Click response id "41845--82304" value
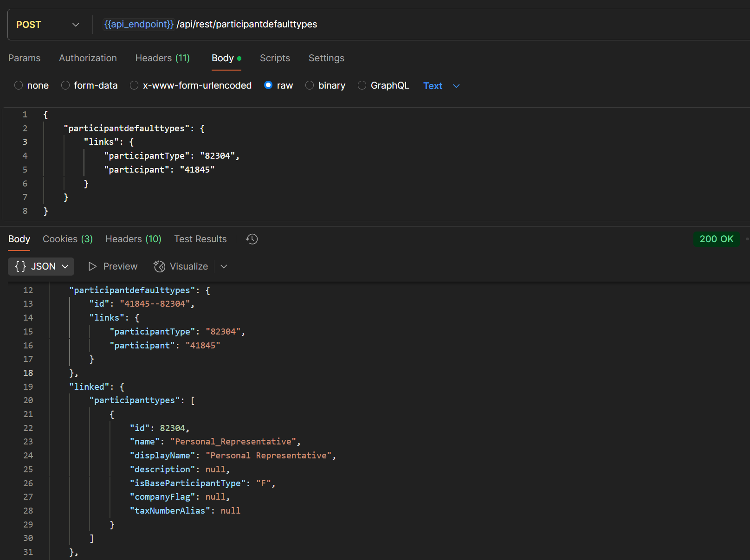Screen dimensions: 750x560 [x=155, y=304]
